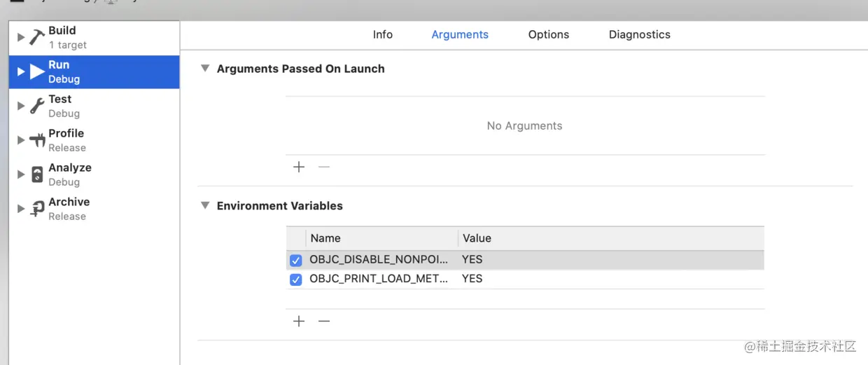This screenshot has width=868, height=365.
Task: Go to the Diagnostics tab
Action: (640, 34)
